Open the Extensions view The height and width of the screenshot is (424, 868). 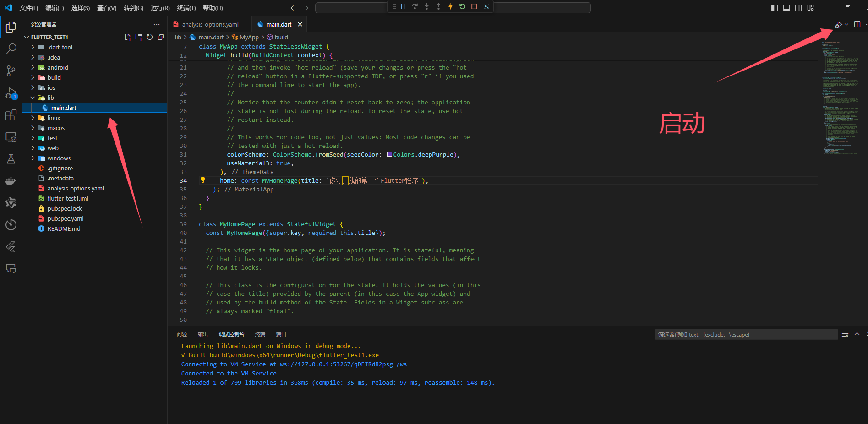pos(11,115)
